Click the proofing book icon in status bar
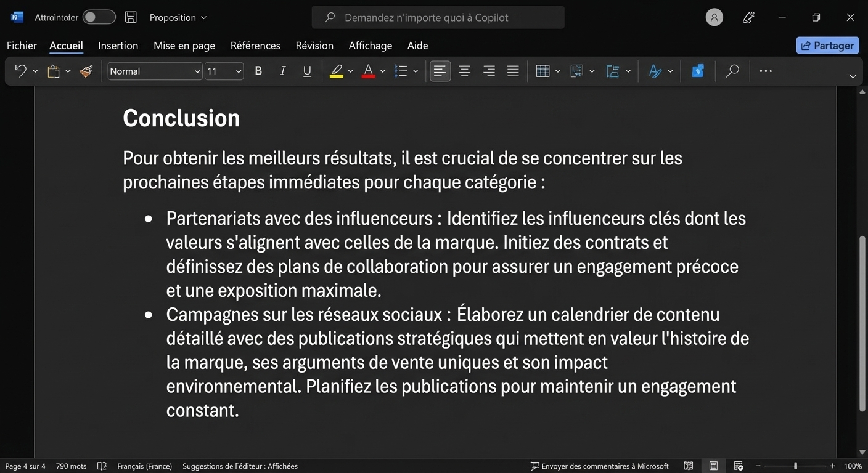The width and height of the screenshot is (868, 473). 102,466
